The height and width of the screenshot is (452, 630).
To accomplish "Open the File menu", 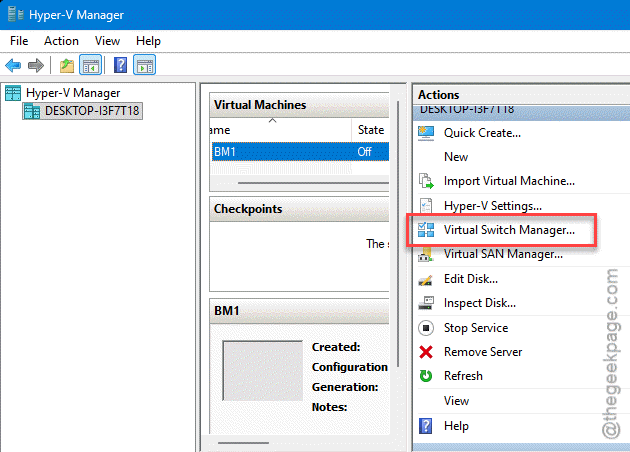I will [x=19, y=41].
